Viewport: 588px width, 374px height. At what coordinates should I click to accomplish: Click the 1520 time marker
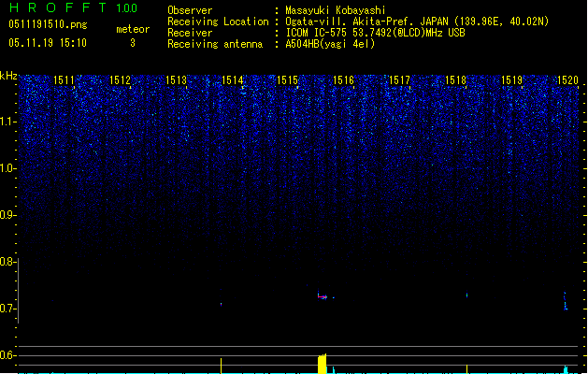567,80
